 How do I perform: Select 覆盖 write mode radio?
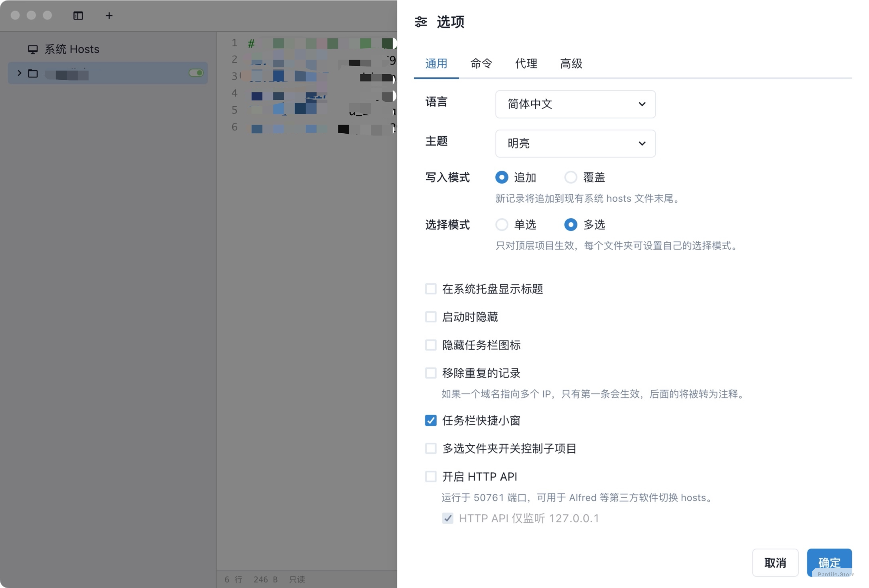(x=571, y=177)
